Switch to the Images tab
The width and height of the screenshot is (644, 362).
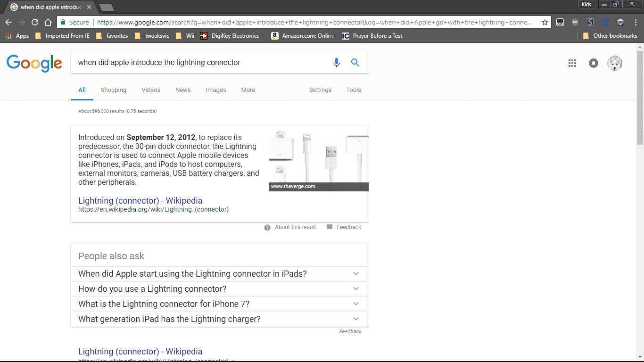[x=216, y=90]
